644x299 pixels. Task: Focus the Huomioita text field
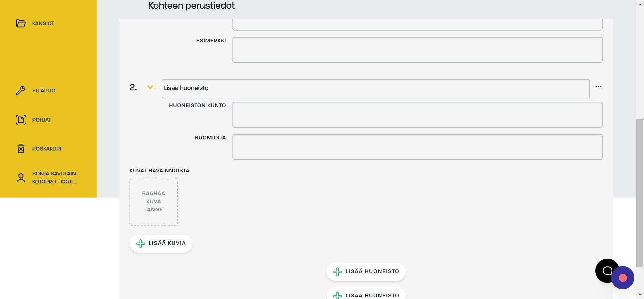(418, 147)
